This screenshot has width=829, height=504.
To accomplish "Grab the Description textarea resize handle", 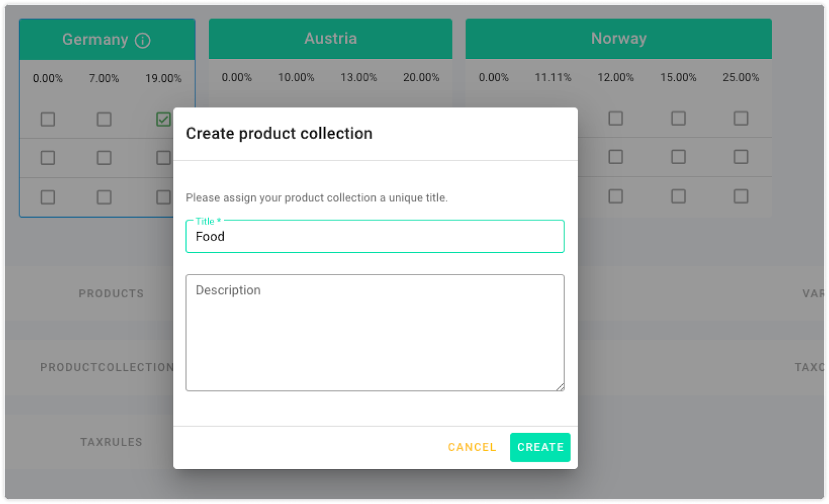I will [x=560, y=386].
